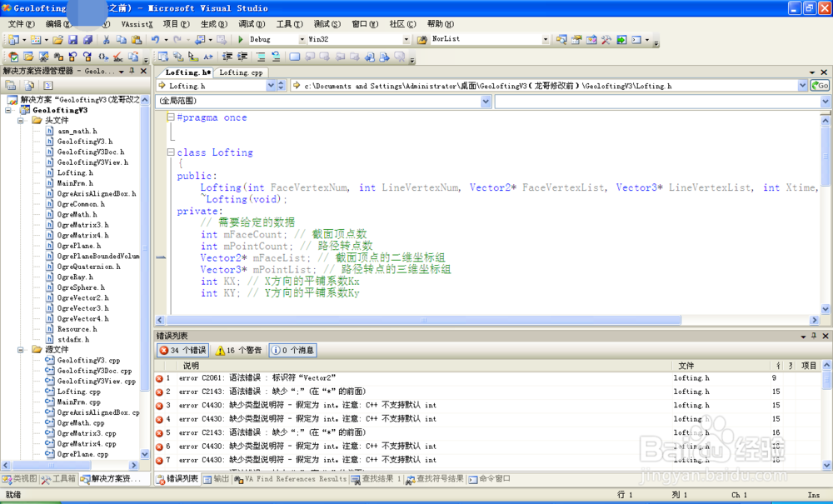The height and width of the screenshot is (504, 833).
Task: Collapse the class Lofting code region
Action: 171,152
